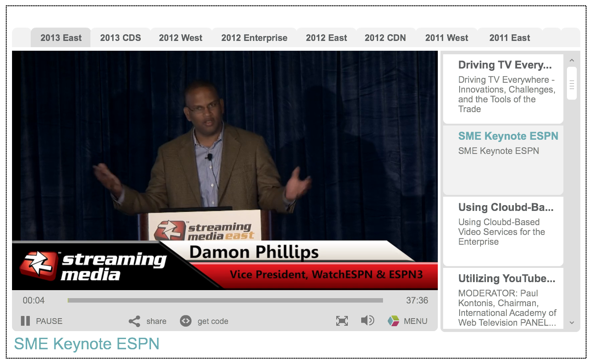This screenshot has width=591, height=364.
Task: Click the video frame of Damon Phillips
Action: pos(225,170)
